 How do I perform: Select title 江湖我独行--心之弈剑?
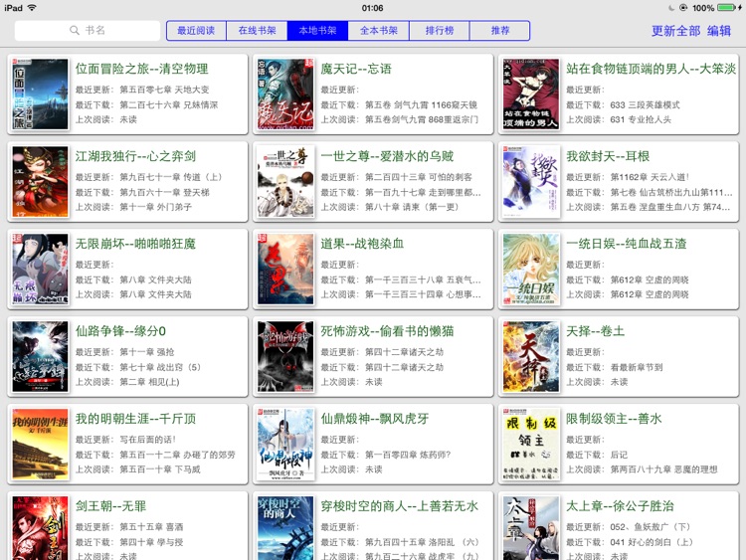(x=135, y=156)
